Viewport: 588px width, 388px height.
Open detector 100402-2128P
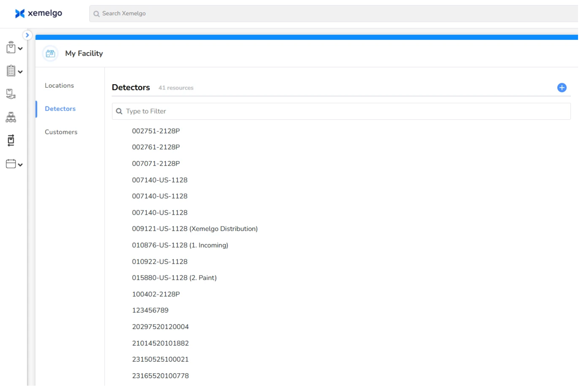tap(156, 294)
